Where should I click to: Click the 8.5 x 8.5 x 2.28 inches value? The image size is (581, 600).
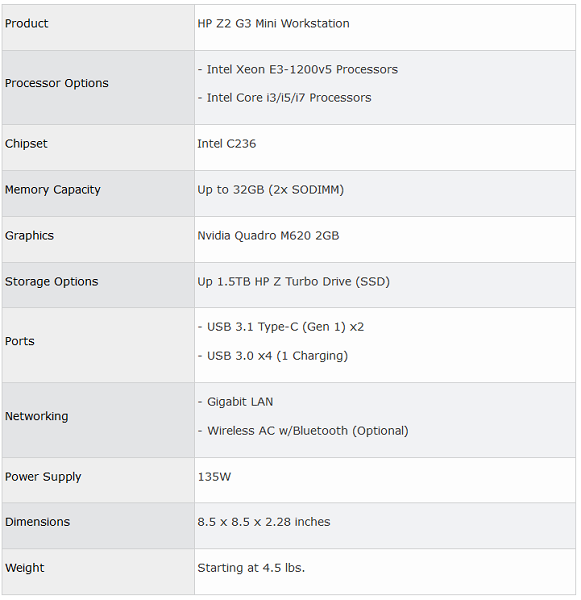click(264, 522)
